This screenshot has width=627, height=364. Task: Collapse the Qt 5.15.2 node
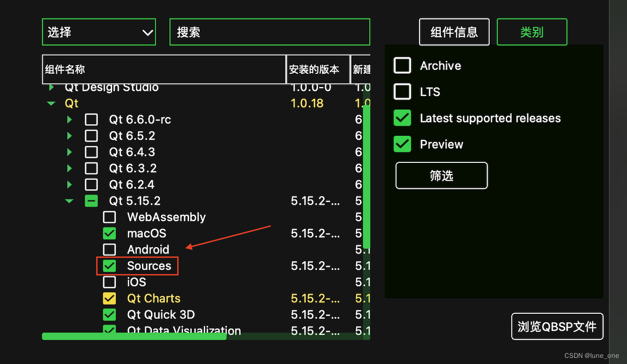click(69, 201)
